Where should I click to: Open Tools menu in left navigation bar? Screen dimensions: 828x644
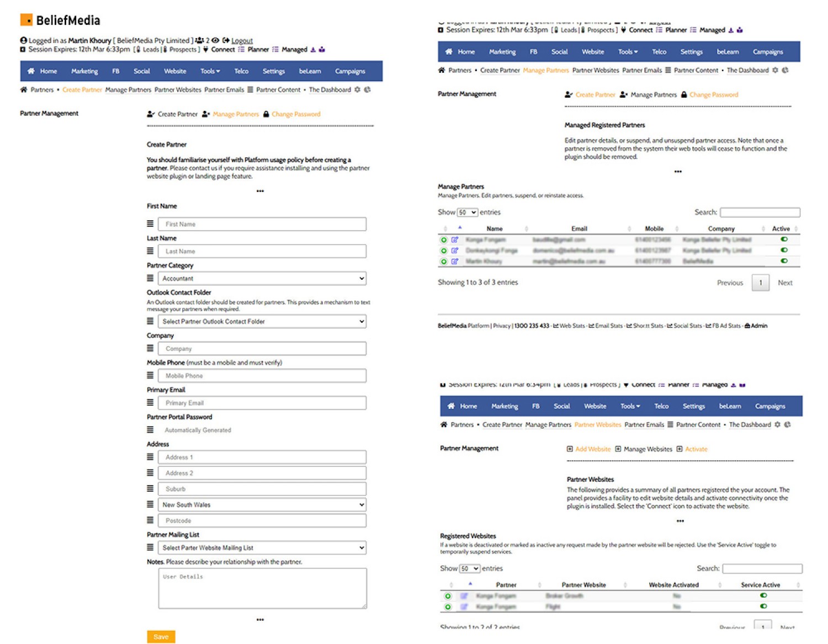point(210,71)
